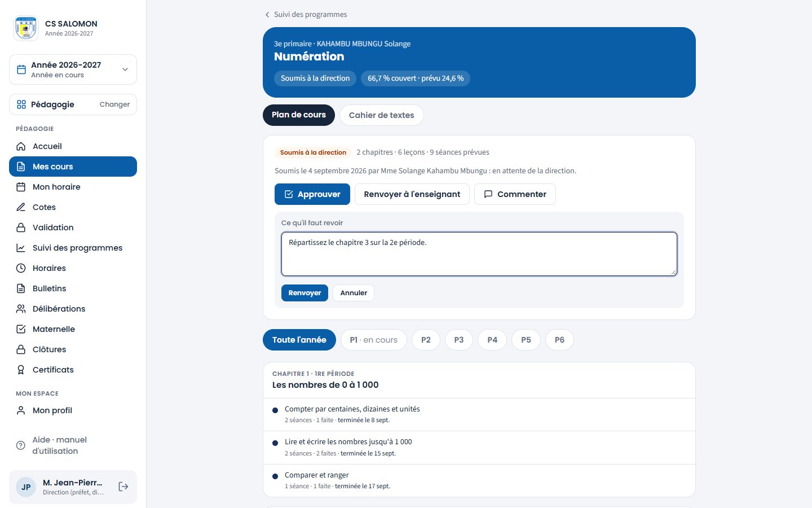Select the Toute l'année period filter
812x508 pixels.
pyautogui.click(x=299, y=340)
